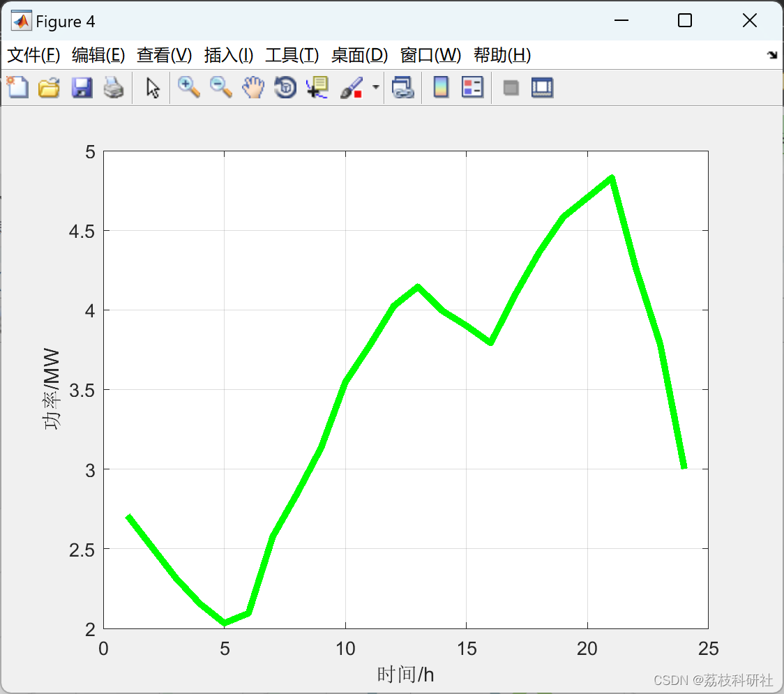Click the y-axis tick label 2.5
The image size is (784, 694).
pos(82,550)
